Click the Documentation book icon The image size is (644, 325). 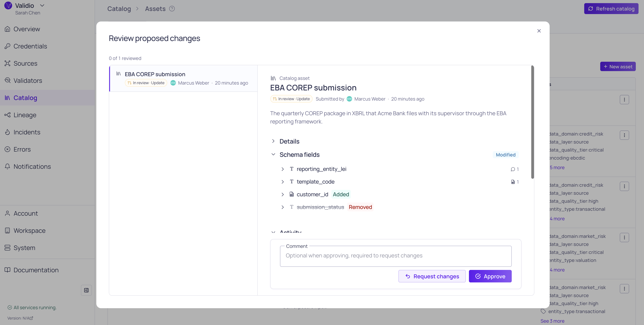click(7, 270)
